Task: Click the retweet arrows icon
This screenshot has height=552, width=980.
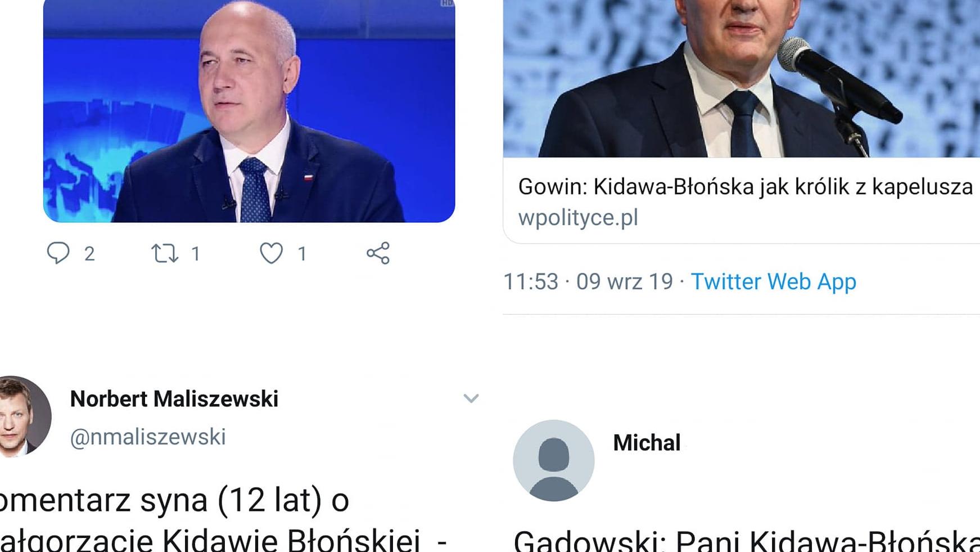Action: [165, 253]
